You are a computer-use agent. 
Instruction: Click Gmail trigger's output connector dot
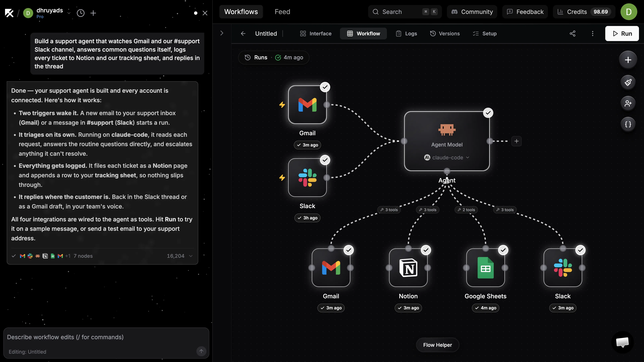[327, 105]
